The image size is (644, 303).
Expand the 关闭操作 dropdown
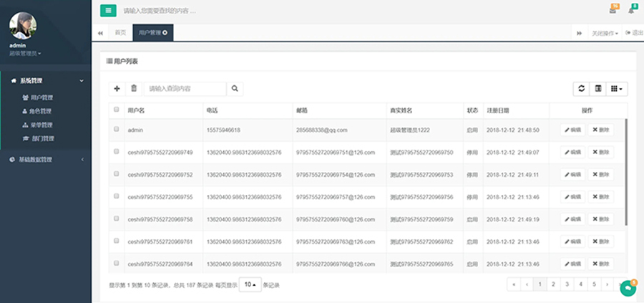click(x=605, y=34)
